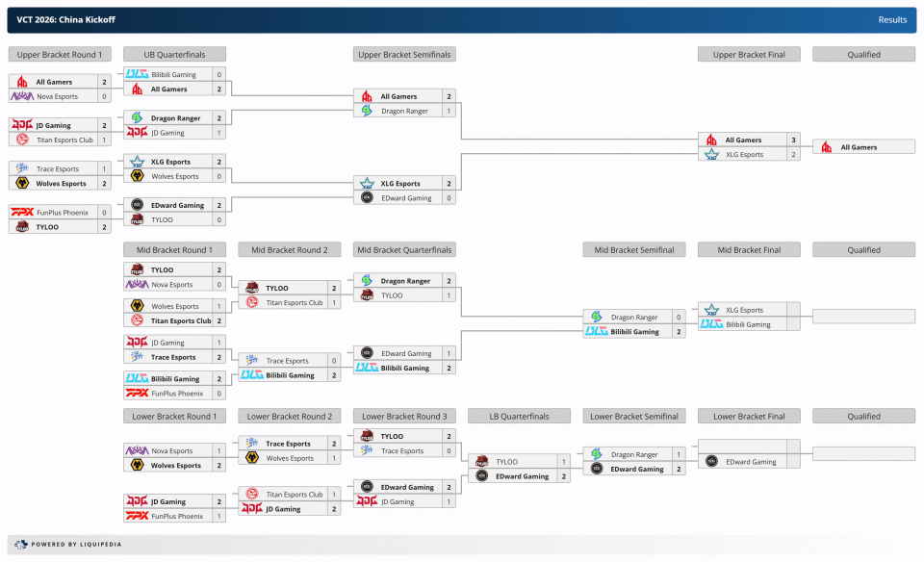The height and width of the screenshot is (562, 924).
Task: Click the All Gamers logo in Upper Bracket Round 1
Action: [x=22, y=82]
